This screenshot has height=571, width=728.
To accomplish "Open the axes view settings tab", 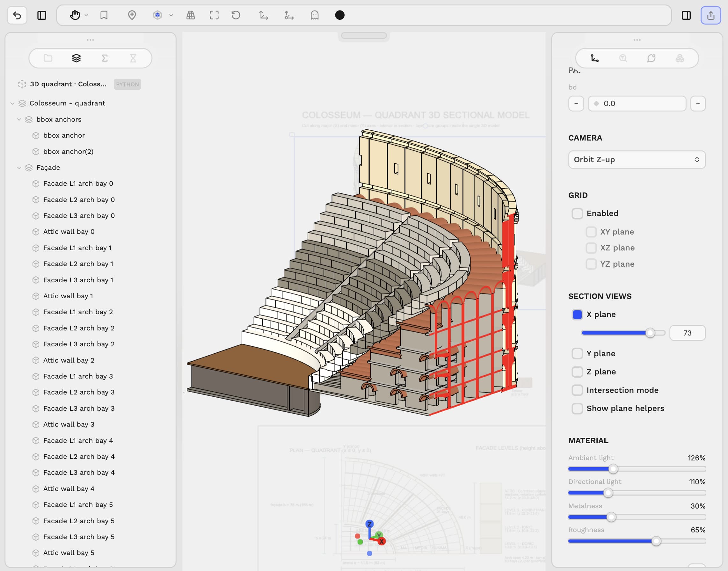I will pyautogui.click(x=594, y=58).
